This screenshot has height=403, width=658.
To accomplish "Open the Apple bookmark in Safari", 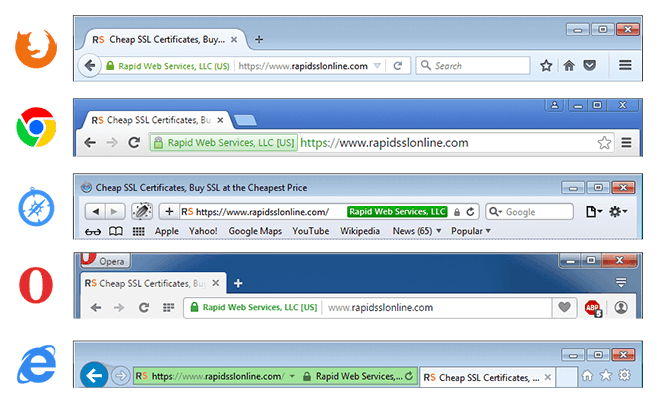I will tap(167, 231).
